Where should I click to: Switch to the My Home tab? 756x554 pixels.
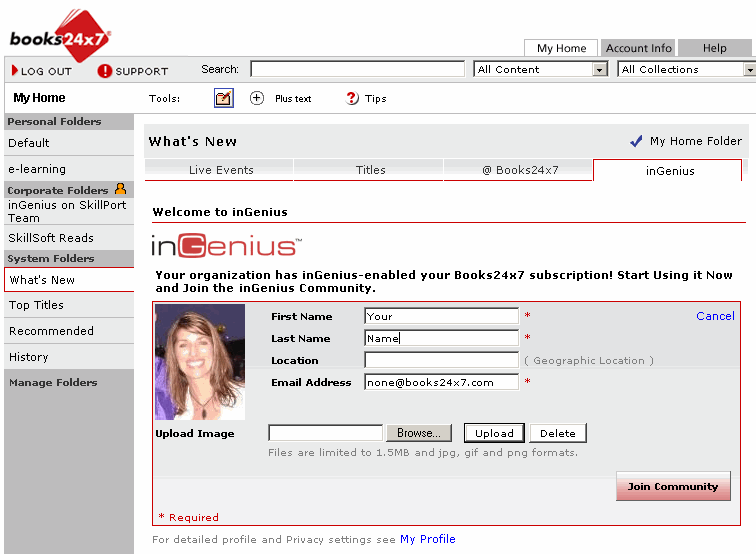(x=561, y=48)
